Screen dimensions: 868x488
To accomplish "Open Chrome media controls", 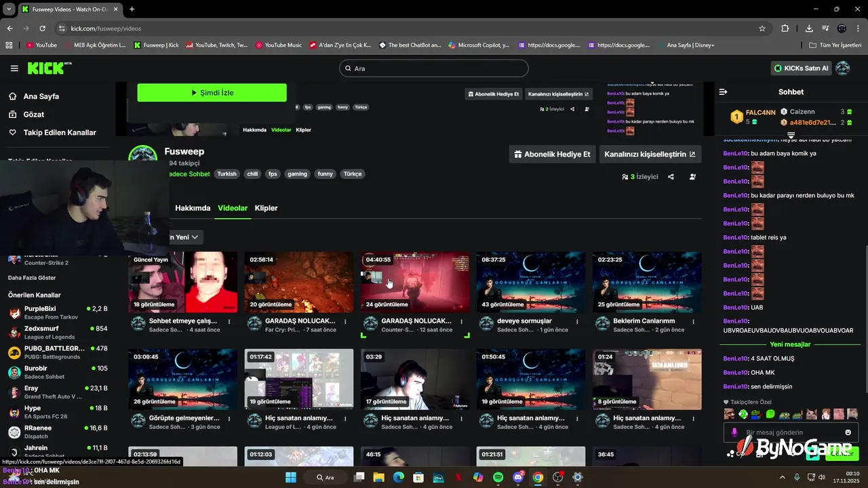I will click(825, 28).
